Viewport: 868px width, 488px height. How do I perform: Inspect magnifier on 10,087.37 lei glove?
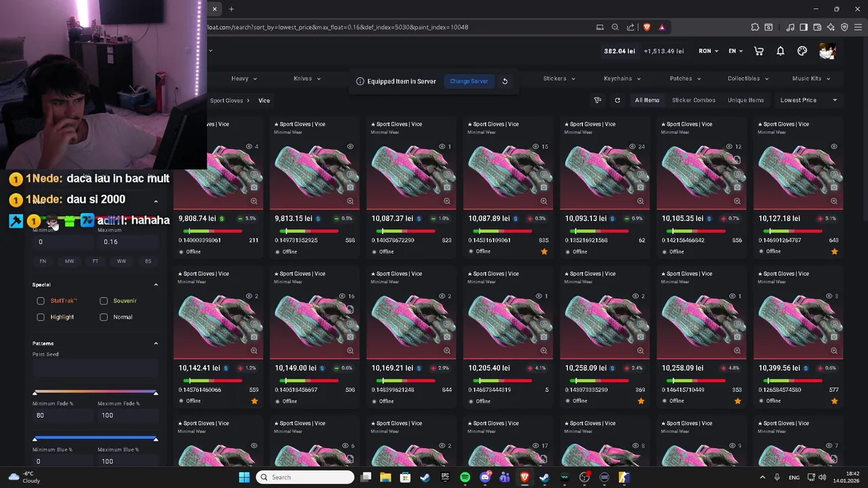pos(447,201)
